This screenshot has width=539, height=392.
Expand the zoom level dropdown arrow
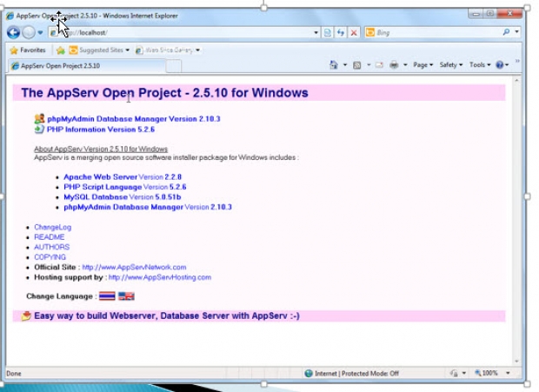point(508,373)
